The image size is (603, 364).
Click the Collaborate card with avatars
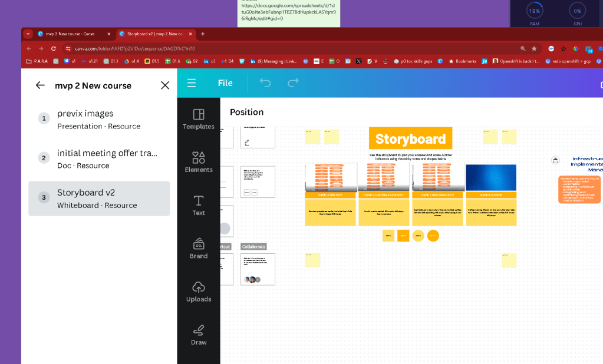pyautogui.click(x=258, y=269)
